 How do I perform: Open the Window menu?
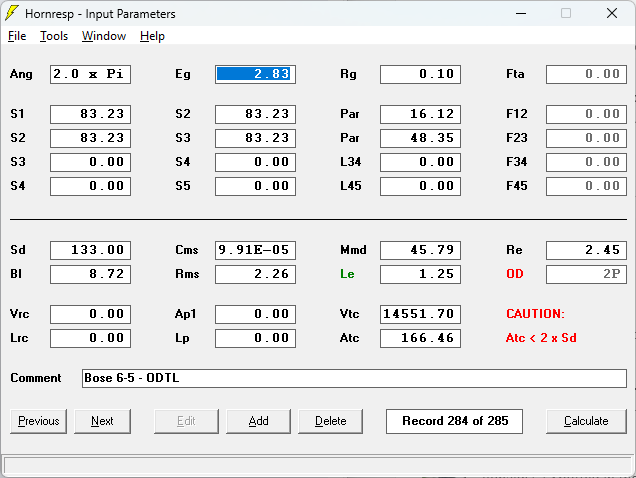[104, 36]
